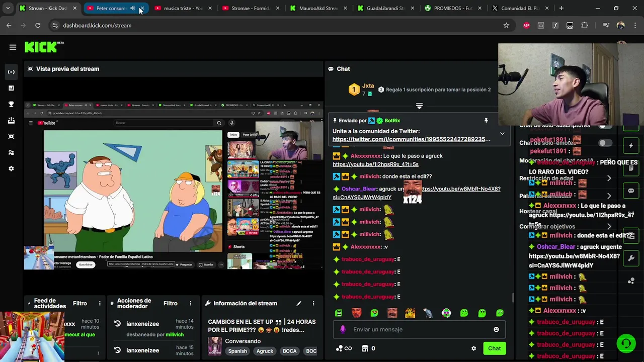Open a new browser tab
Screen dimensions: 644x362
click(561, 8)
